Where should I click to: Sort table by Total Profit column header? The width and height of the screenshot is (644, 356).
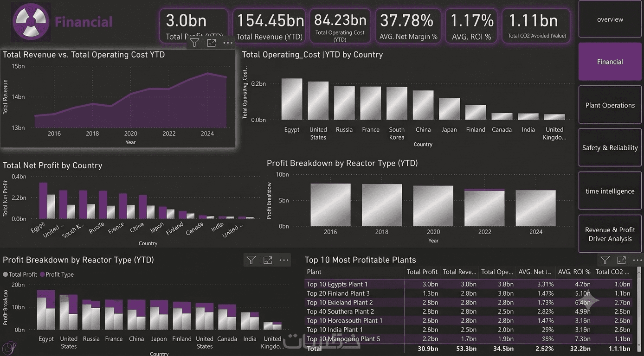pos(422,272)
